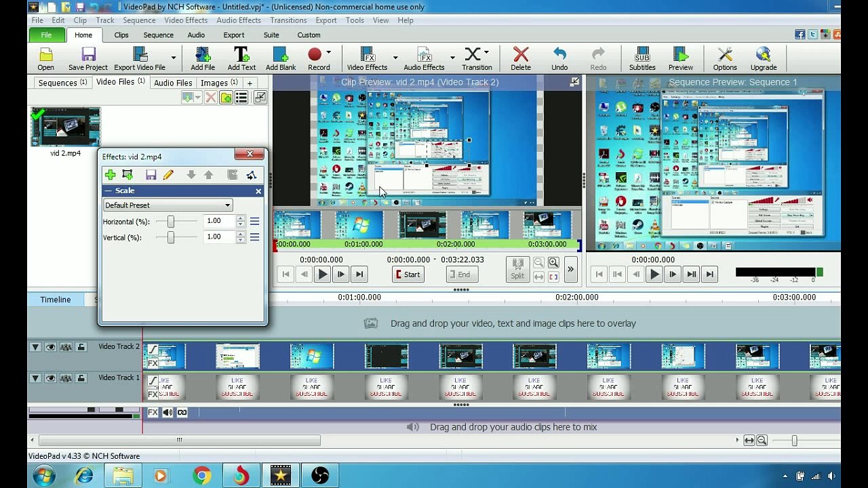Image resolution: width=868 pixels, height=488 pixels.
Task: Click the Preview toolbar icon
Action: 680,59
